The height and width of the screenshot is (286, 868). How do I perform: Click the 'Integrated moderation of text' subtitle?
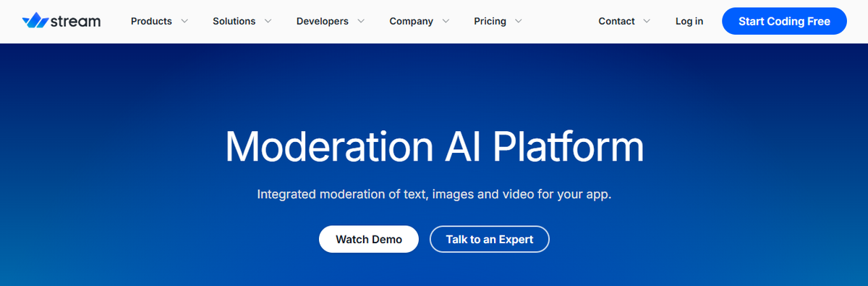pos(434,195)
